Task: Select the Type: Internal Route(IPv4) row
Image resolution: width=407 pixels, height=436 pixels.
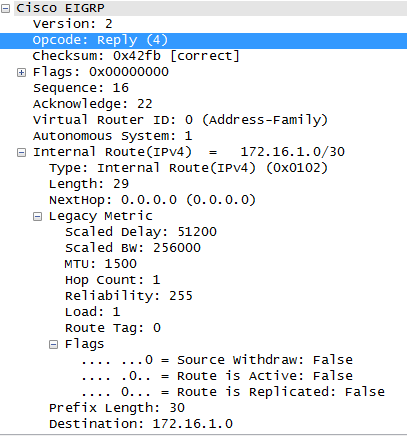Action: (188, 168)
